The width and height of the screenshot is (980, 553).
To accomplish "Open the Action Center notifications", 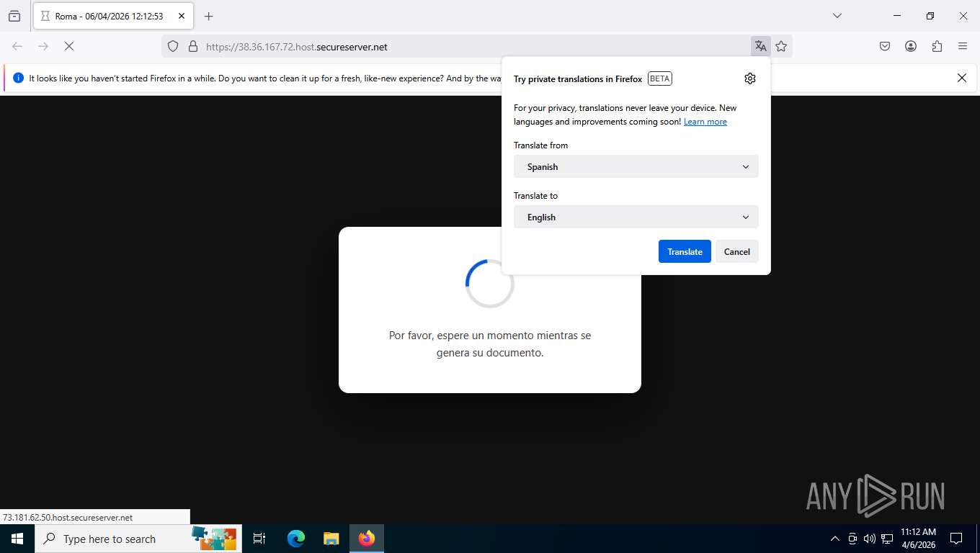I will pyautogui.click(x=956, y=539).
